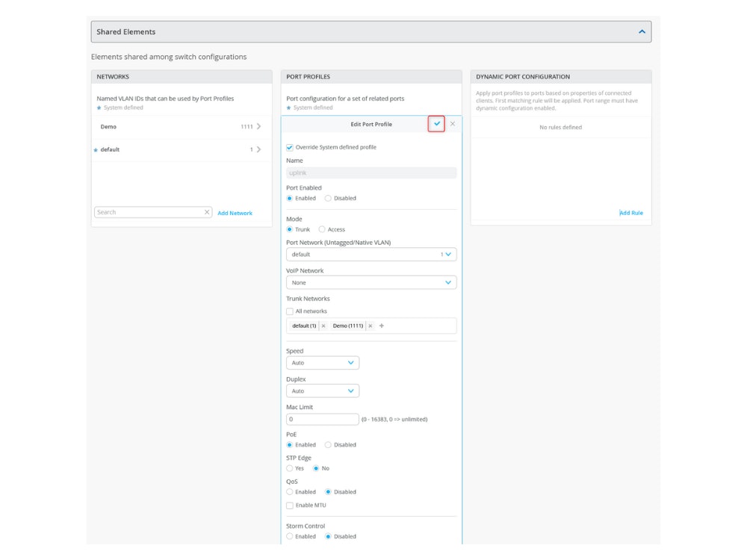Add a trunk network with plus icon
747x560 pixels.
pyautogui.click(x=382, y=326)
